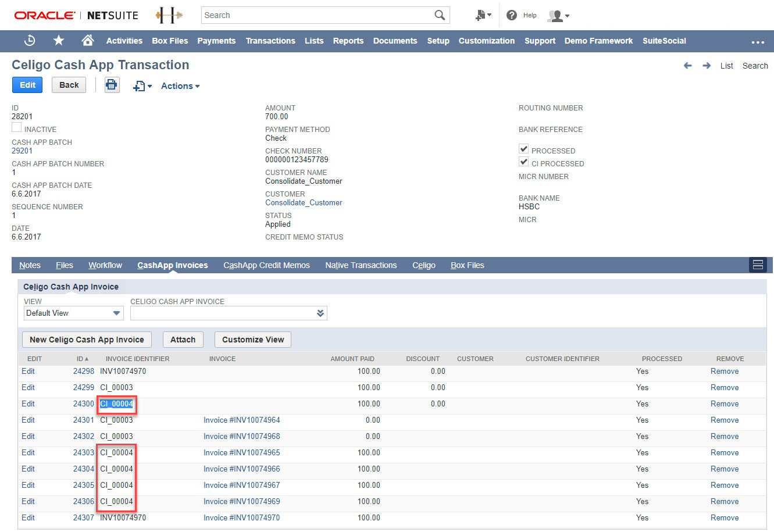
Task: Switch to CashApp Credit Memos subtab
Action: click(266, 265)
